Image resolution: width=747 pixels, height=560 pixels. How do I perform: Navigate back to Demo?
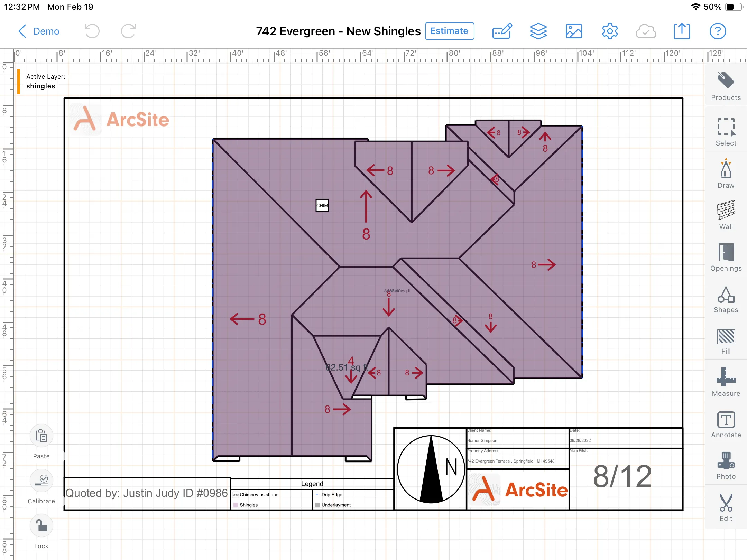point(38,31)
